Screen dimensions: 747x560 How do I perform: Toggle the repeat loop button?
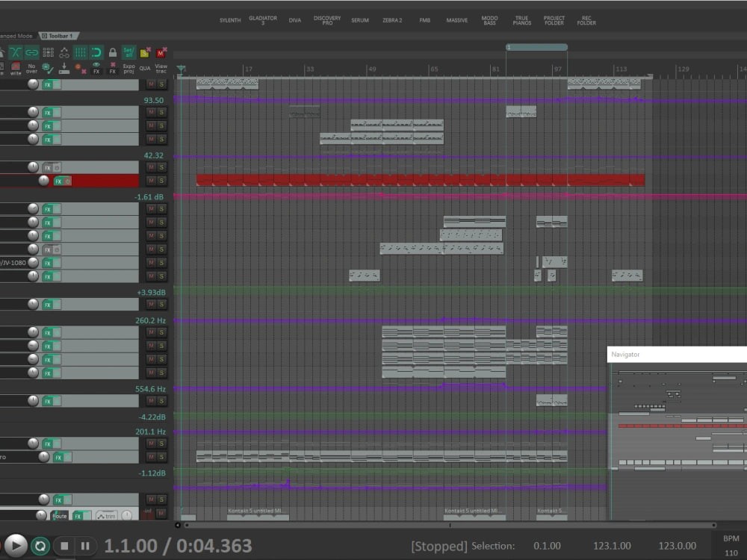[x=40, y=546]
